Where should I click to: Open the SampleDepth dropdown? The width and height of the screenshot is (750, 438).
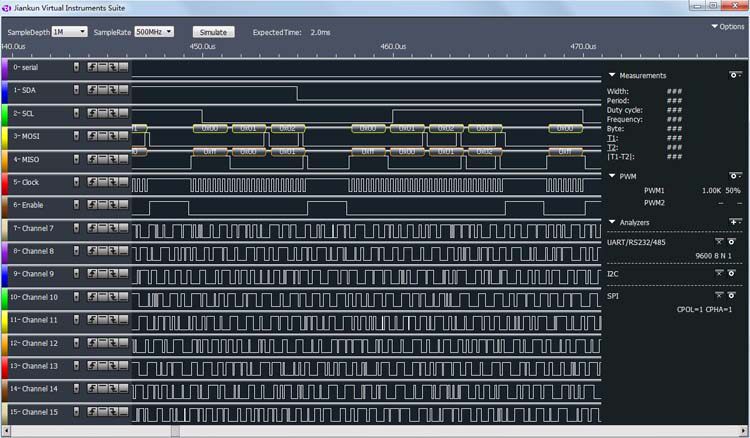(x=69, y=32)
